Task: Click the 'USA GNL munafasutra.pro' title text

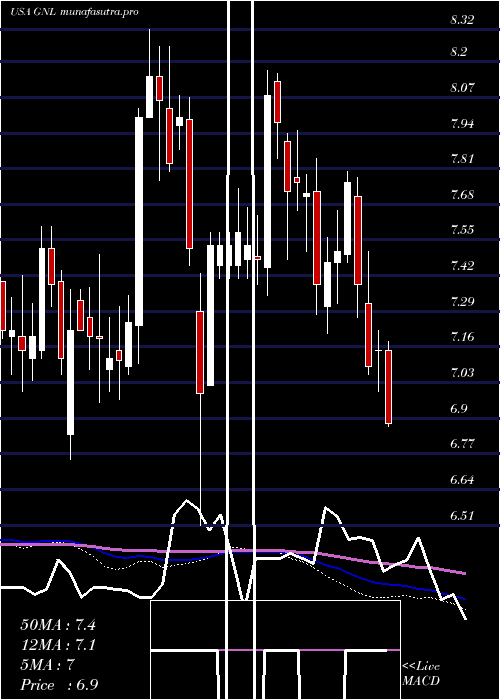Action: [x=74, y=12]
